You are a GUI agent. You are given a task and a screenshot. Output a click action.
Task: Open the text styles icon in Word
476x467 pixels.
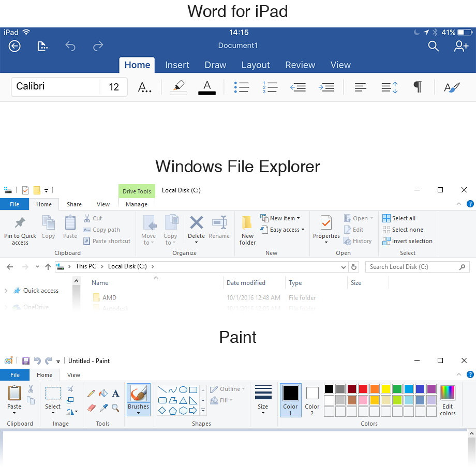pos(452,87)
